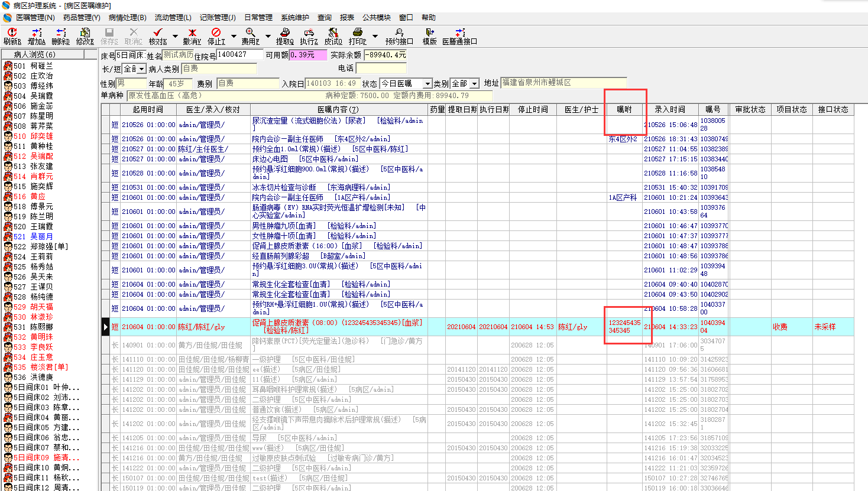Open the dropdown arrow beside 打印
Viewport: 868px width, 491px height.
click(374, 36)
